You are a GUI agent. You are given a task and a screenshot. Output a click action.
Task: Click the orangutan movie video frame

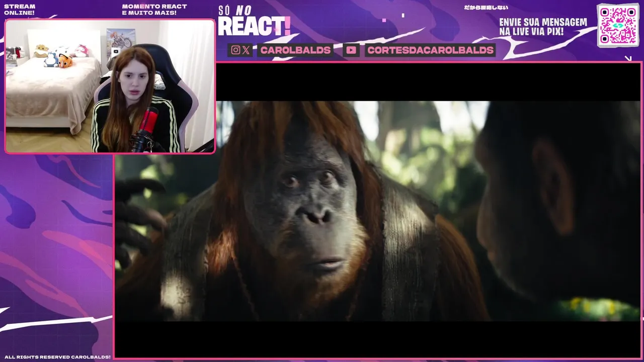click(378, 210)
